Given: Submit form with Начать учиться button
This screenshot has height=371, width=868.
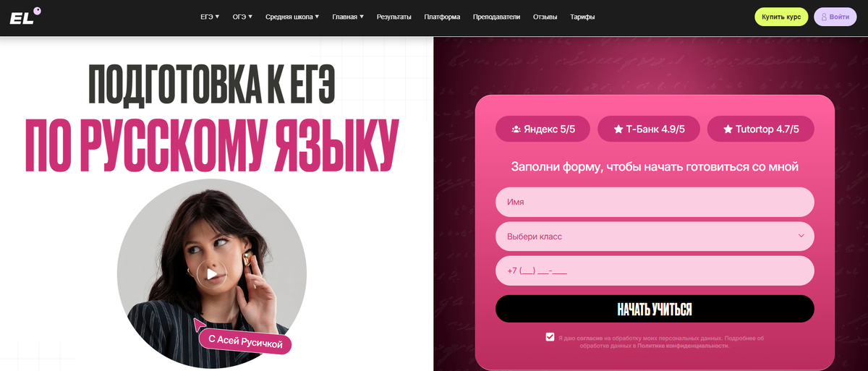Looking at the screenshot, I should [x=655, y=309].
